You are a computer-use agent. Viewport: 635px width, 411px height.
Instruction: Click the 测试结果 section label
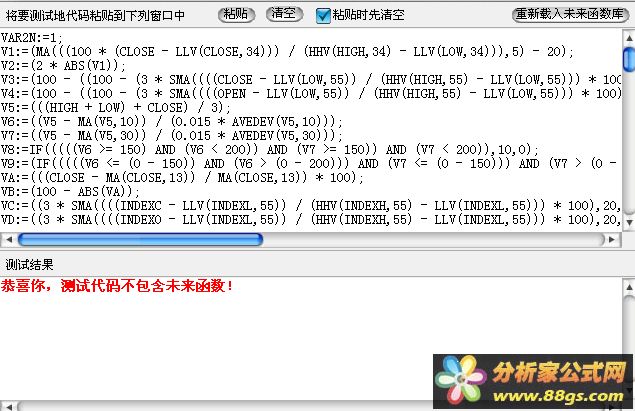(x=29, y=265)
